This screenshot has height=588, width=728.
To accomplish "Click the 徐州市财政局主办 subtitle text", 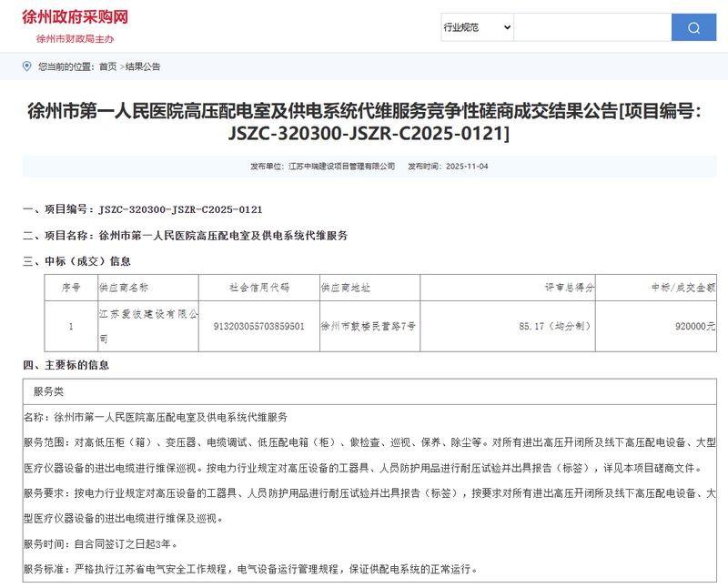I will [75, 38].
